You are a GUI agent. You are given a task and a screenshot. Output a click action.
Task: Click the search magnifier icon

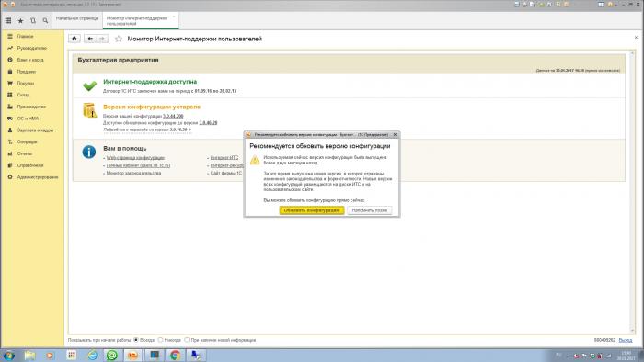45,20
